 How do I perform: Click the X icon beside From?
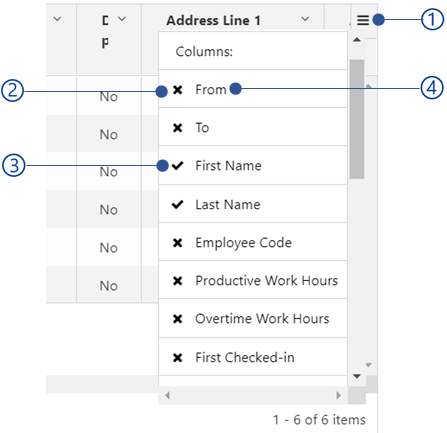pyautogui.click(x=178, y=90)
